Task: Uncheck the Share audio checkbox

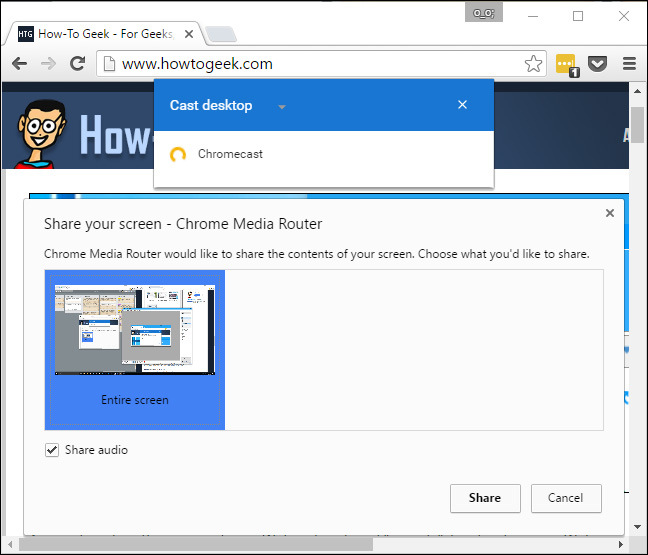Action: (52, 450)
